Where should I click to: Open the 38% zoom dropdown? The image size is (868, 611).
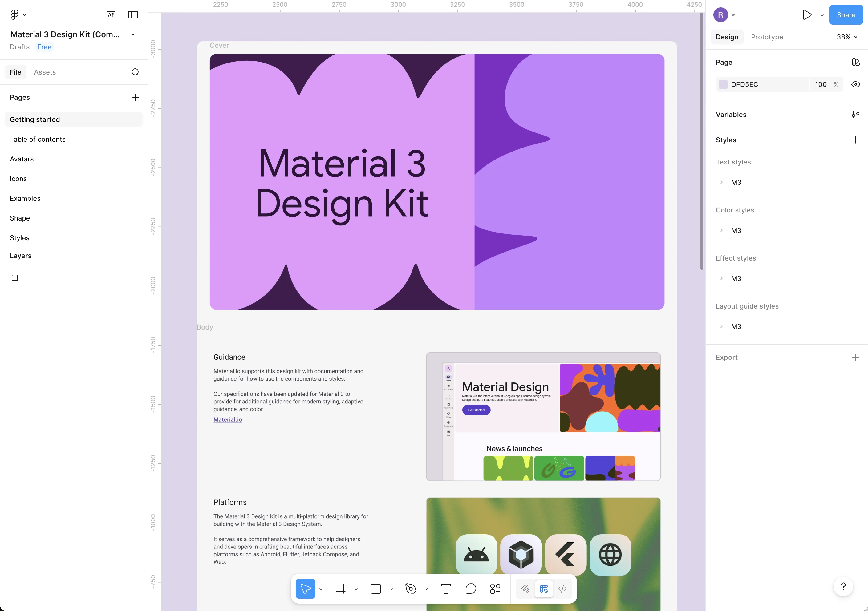[x=847, y=37]
